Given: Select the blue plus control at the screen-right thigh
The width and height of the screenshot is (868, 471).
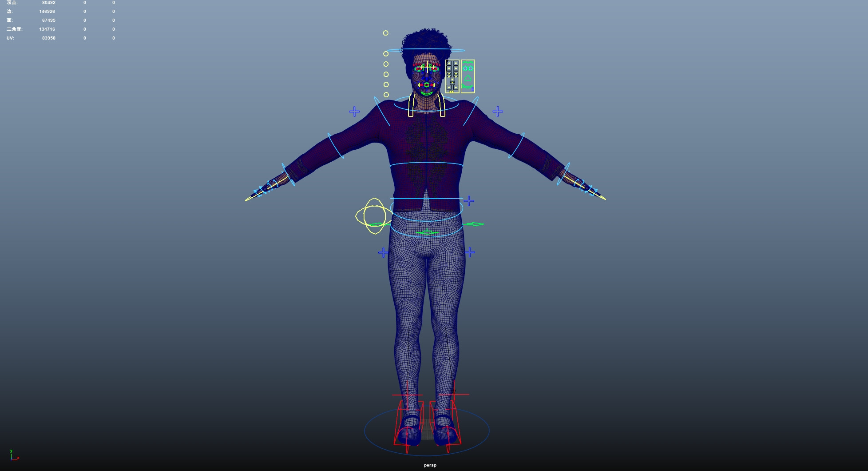Looking at the screenshot, I should 470,253.
